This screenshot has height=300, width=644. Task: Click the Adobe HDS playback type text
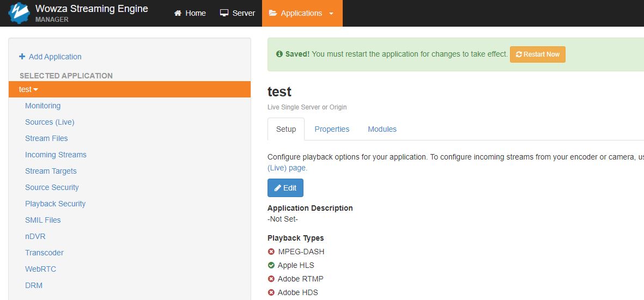(298, 292)
